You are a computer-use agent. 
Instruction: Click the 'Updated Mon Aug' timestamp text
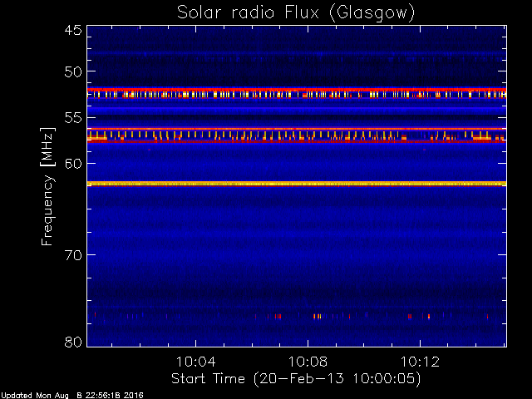[x=72, y=396]
